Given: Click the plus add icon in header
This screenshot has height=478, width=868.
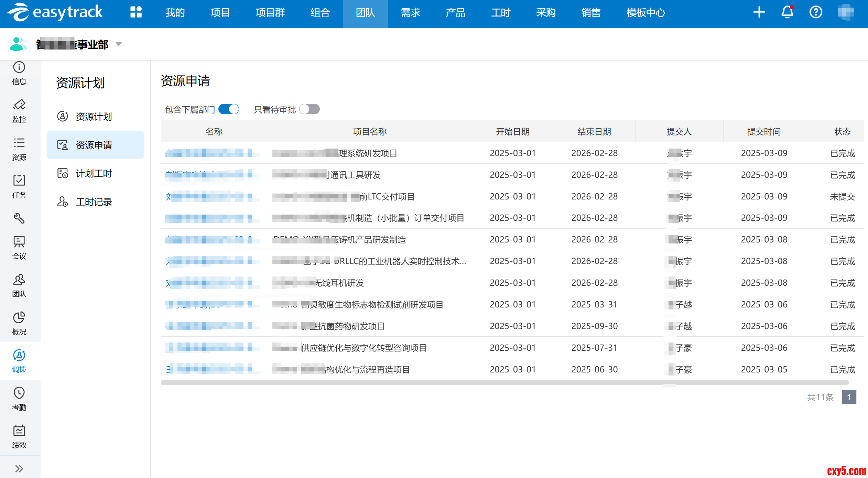Looking at the screenshot, I should point(759,12).
